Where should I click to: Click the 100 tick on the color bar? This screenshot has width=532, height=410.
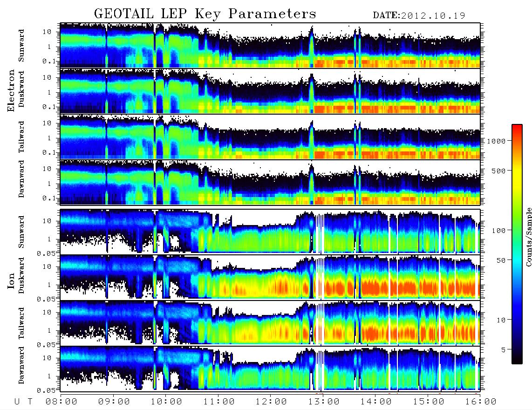pos(498,231)
